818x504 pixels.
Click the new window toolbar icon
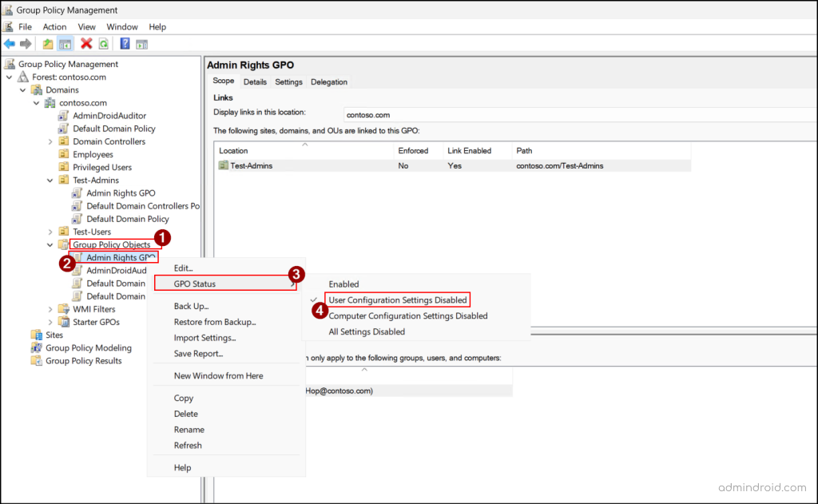pos(143,44)
